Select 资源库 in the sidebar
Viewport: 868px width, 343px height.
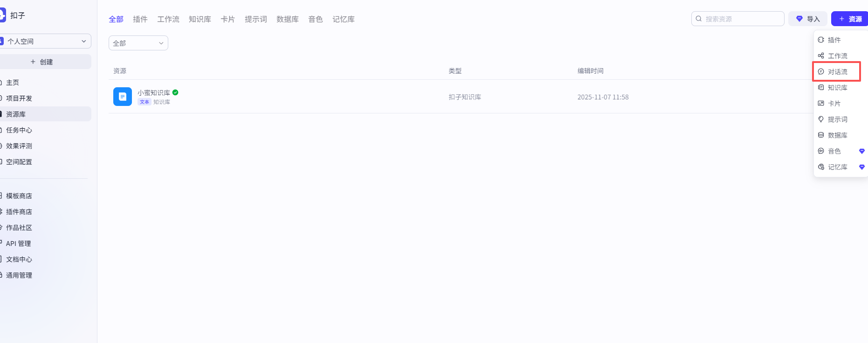[45, 114]
